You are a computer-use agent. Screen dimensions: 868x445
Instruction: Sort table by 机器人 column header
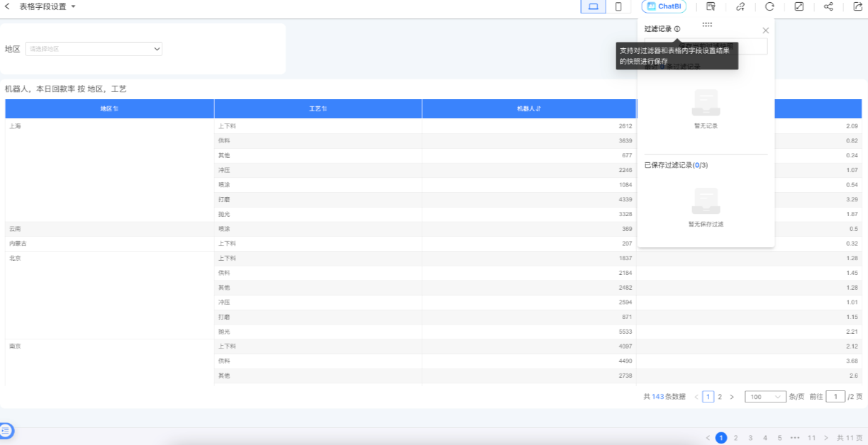[529, 108]
